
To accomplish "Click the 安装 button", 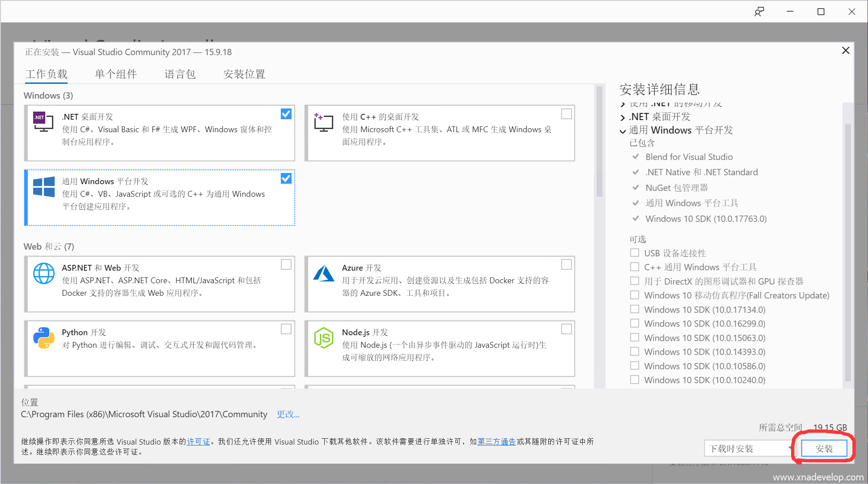I will [x=824, y=448].
